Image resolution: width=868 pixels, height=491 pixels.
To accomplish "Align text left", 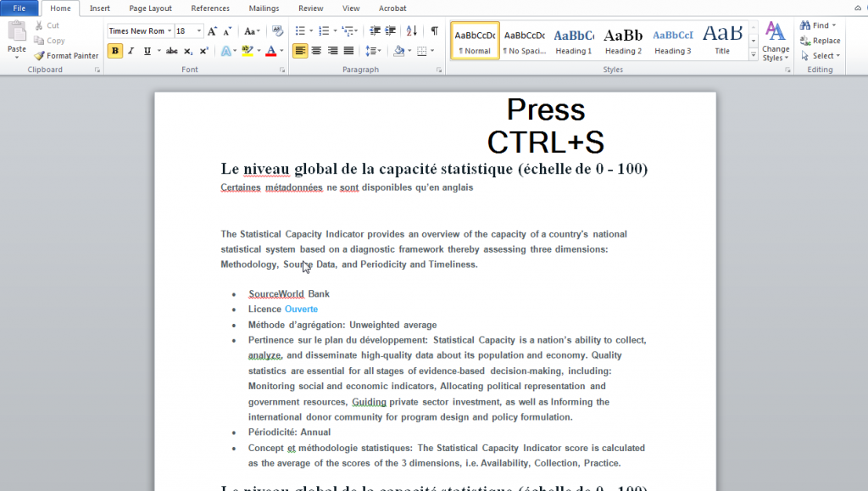I will click(x=300, y=51).
